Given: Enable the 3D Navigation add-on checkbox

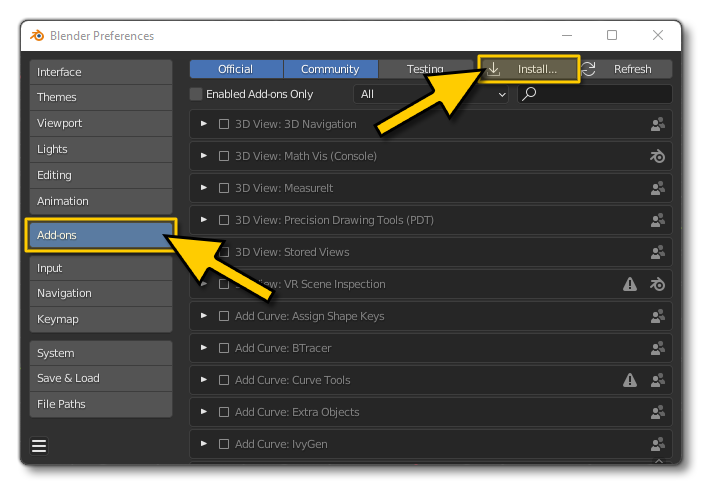Looking at the screenshot, I should [x=224, y=124].
